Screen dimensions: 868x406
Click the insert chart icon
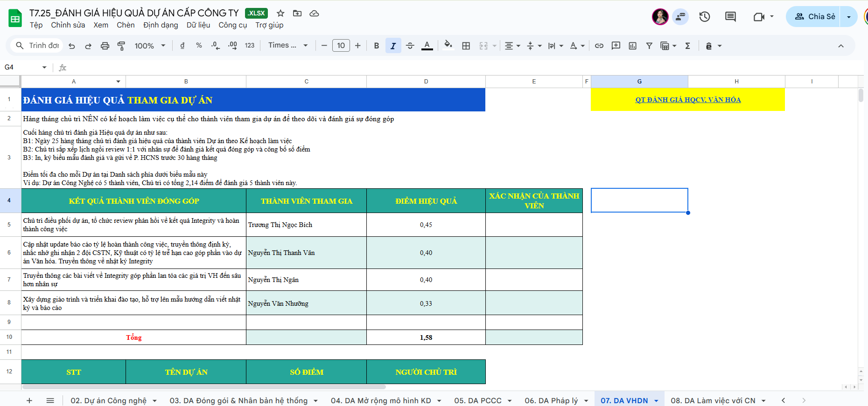point(632,46)
